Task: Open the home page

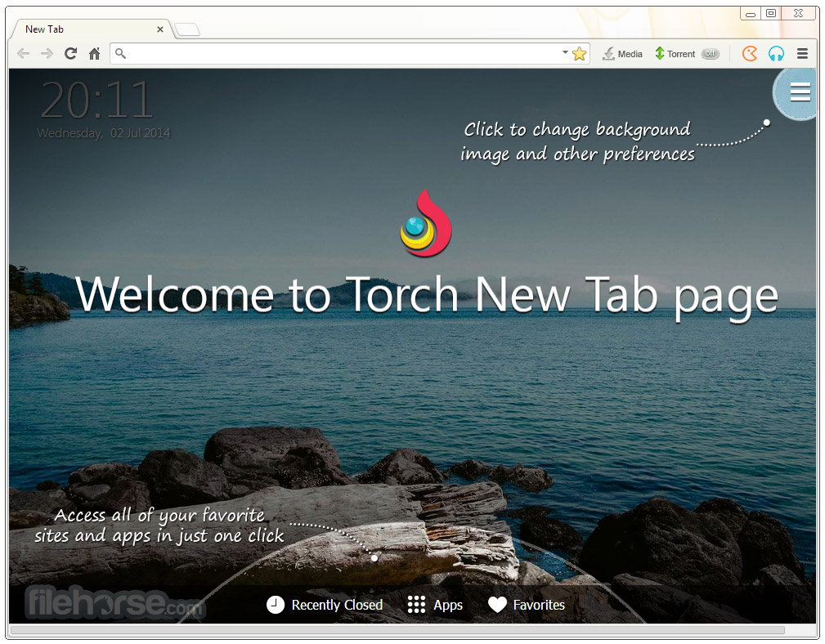Action: pos(94,54)
